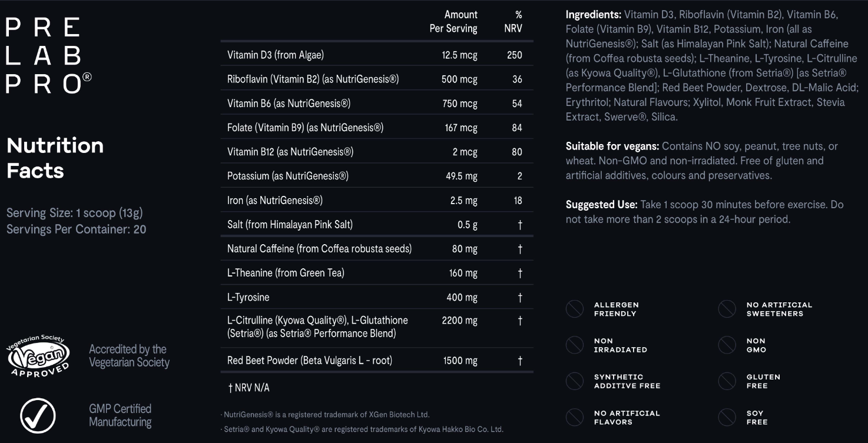Click the Suggested Use heading
Image resolution: width=868 pixels, height=443 pixels.
[x=601, y=205]
